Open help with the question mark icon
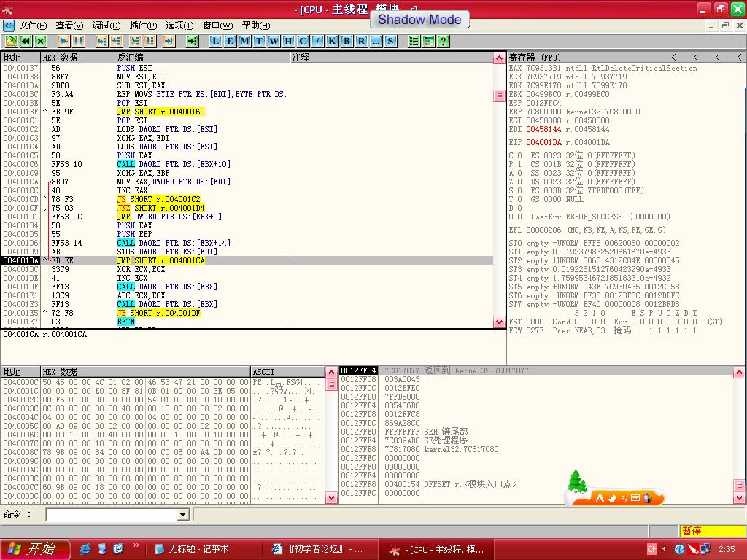 [443, 41]
